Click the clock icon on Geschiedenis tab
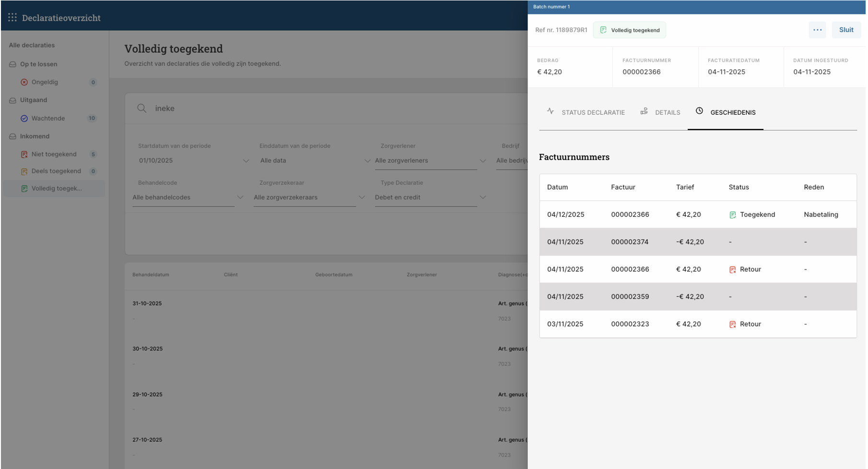The width and height of the screenshot is (868, 469). click(699, 111)
